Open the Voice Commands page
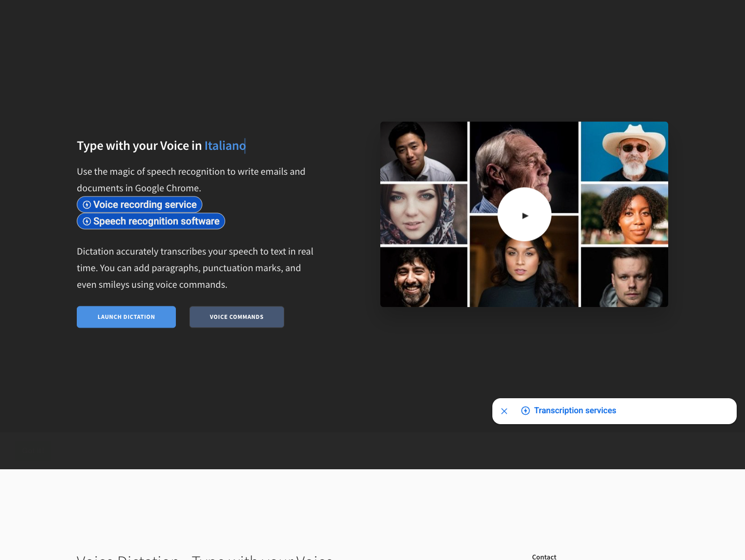Screen dimensions: 745x560 (237, 317)
